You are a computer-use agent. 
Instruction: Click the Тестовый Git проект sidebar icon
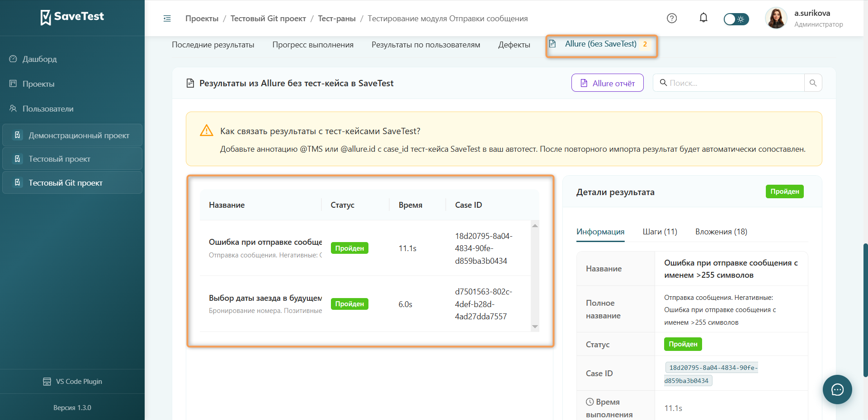[x=18, y=182]
